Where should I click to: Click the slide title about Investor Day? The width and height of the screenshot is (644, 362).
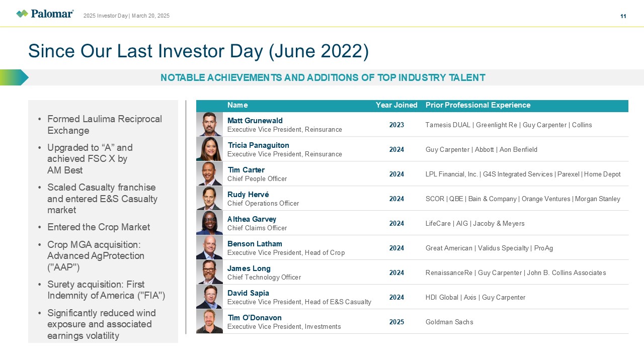tap(198, 51)
